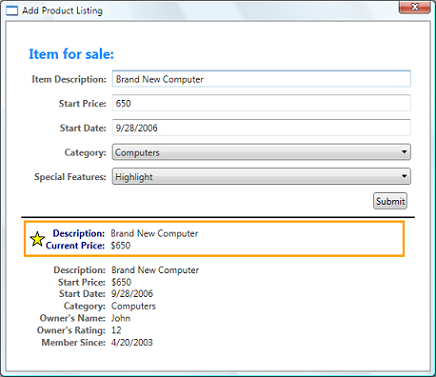Screen dimensions: 436x377
Task: Click the yellow star icon in highlighted listing
Action: click(x=37, y=239)
